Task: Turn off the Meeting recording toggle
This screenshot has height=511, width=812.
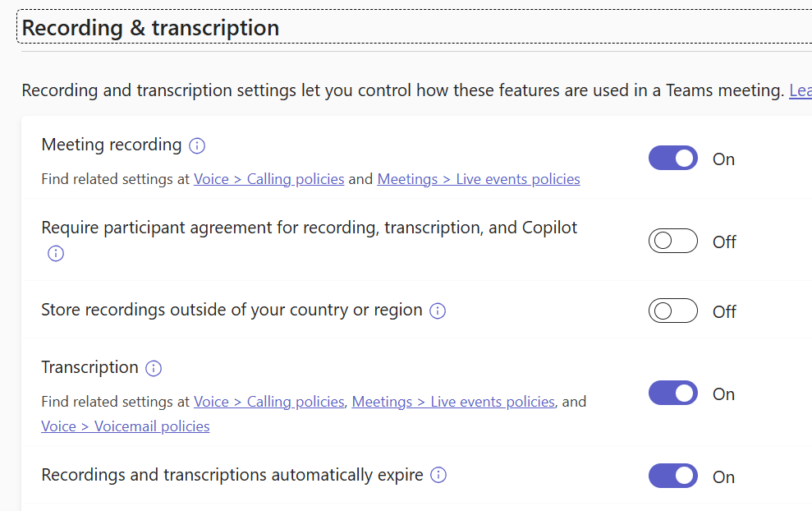Action: coord(673,159)
